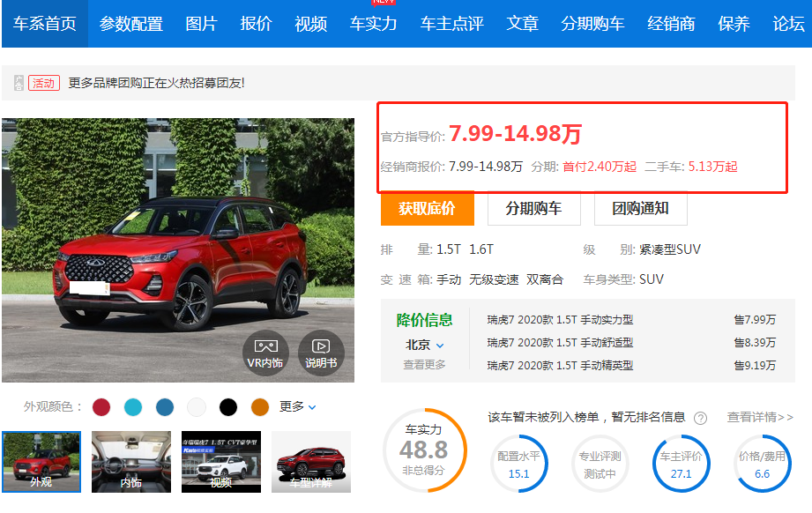Click the ranking help question mark icon
Image resolution: width=812 pixels, height=513 pixels.
point(699,419)
